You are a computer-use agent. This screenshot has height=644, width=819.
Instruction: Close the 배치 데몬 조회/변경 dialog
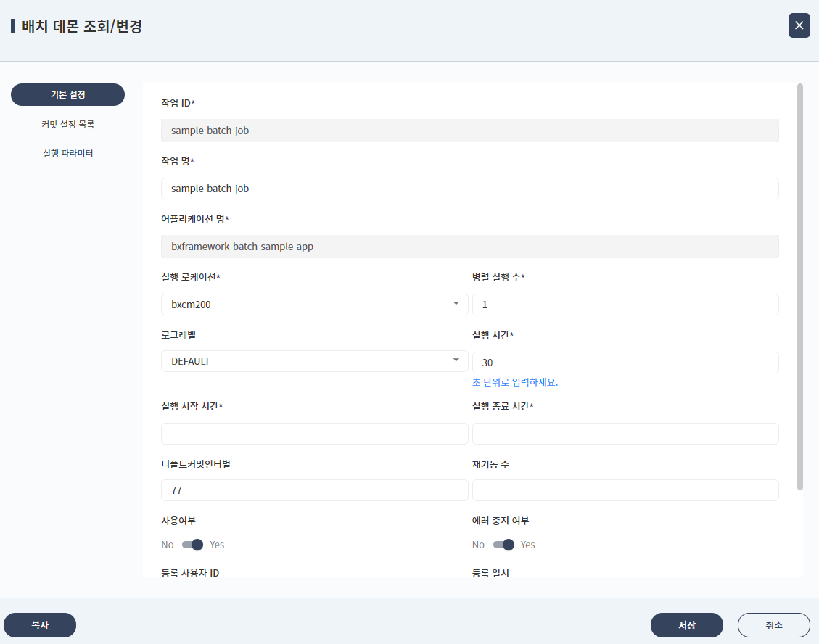(799, 25)
